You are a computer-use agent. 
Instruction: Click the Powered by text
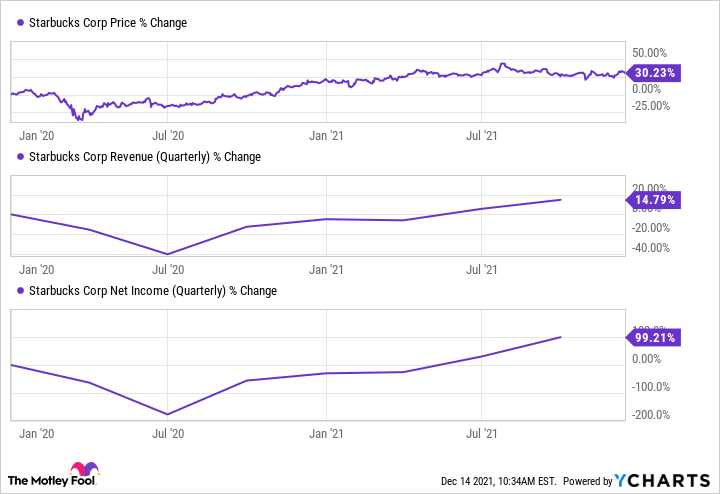click(588, 481)
